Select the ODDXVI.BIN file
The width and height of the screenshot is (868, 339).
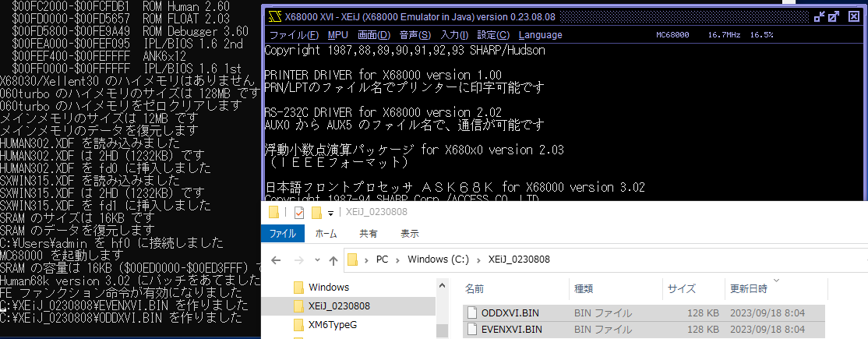coord(645,313)
